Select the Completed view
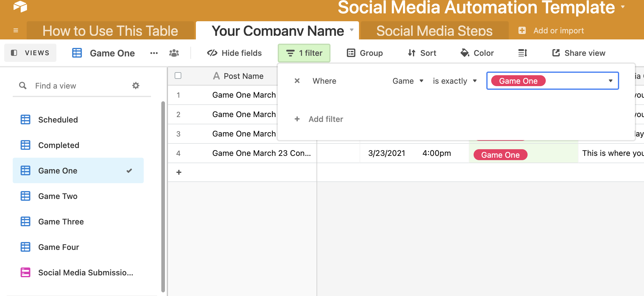This screenshot has width=644, height=296. point(78,145)
